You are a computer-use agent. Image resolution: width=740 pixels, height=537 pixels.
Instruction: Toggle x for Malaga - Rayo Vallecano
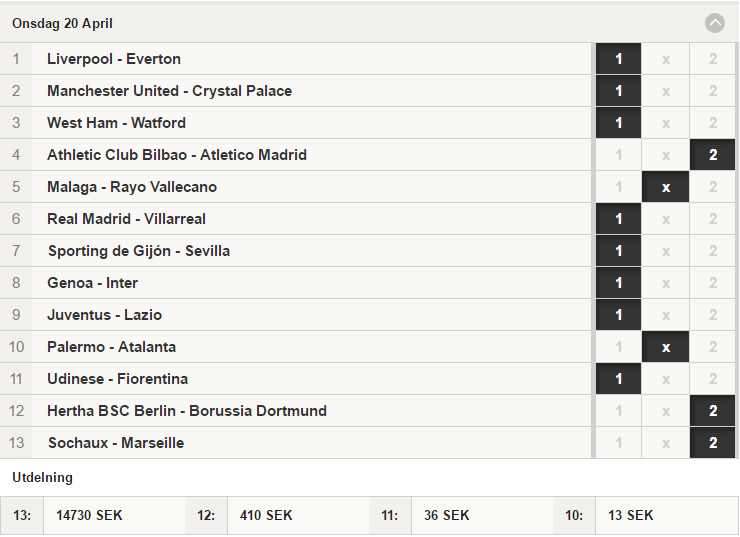pos(665,187)
